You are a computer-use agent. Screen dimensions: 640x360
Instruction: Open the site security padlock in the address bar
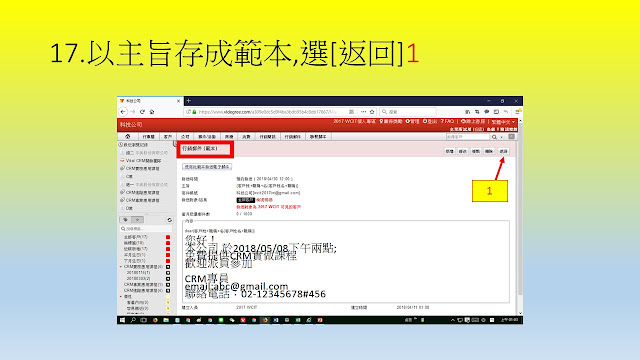click(195, 111)
